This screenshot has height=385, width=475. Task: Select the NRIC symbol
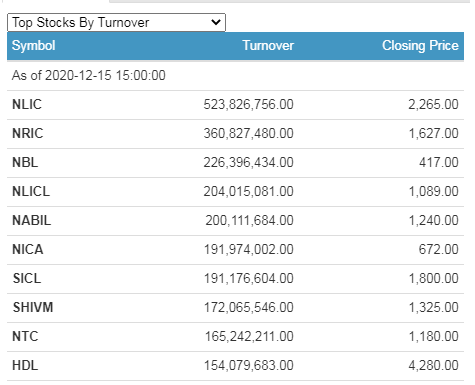coord(28,133)
